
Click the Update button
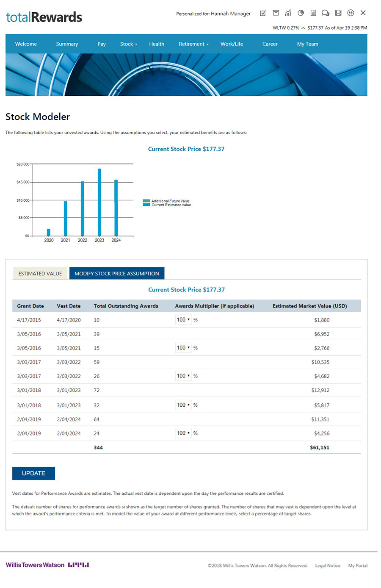tap(33, 473)
